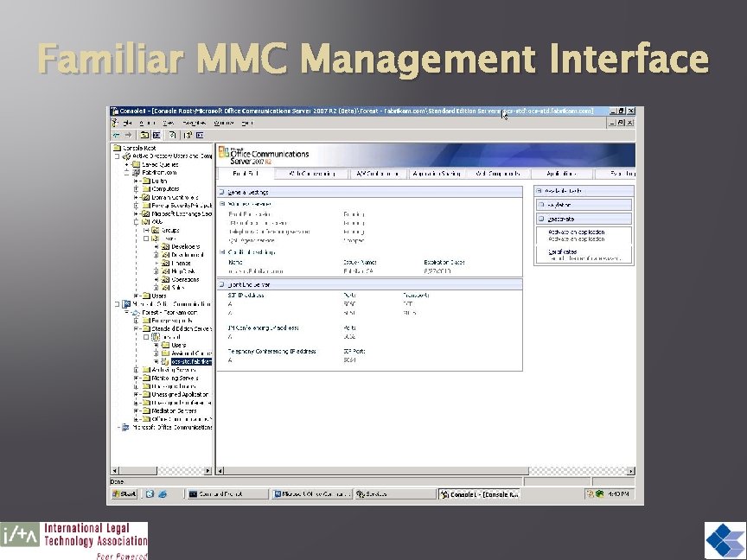Click the Back navigation arrow in the toolbar
Viewport: 747px width, 560px height.
coord(116,135)
